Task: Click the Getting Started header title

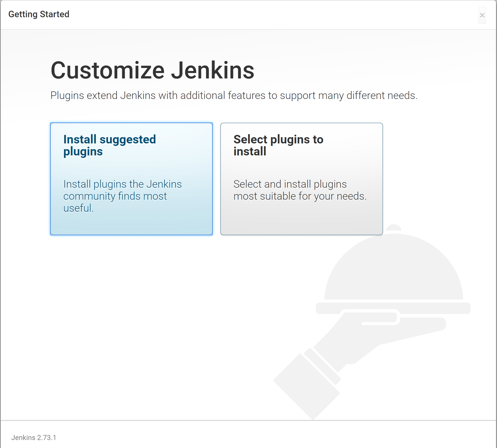Action: (39, 14)
